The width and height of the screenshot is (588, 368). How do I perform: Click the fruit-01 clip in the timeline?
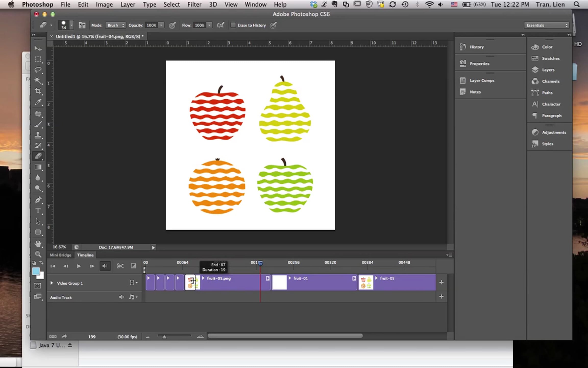[314, 282]
